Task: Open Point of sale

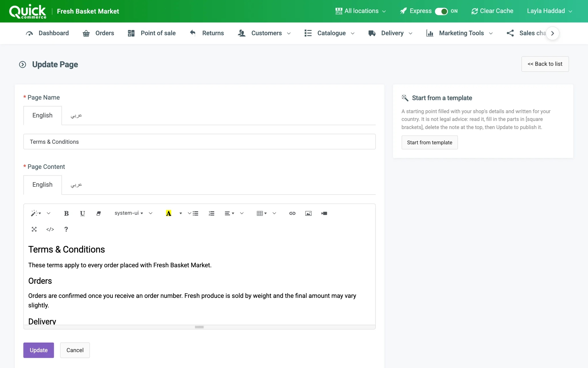Action: click(152, 33)
